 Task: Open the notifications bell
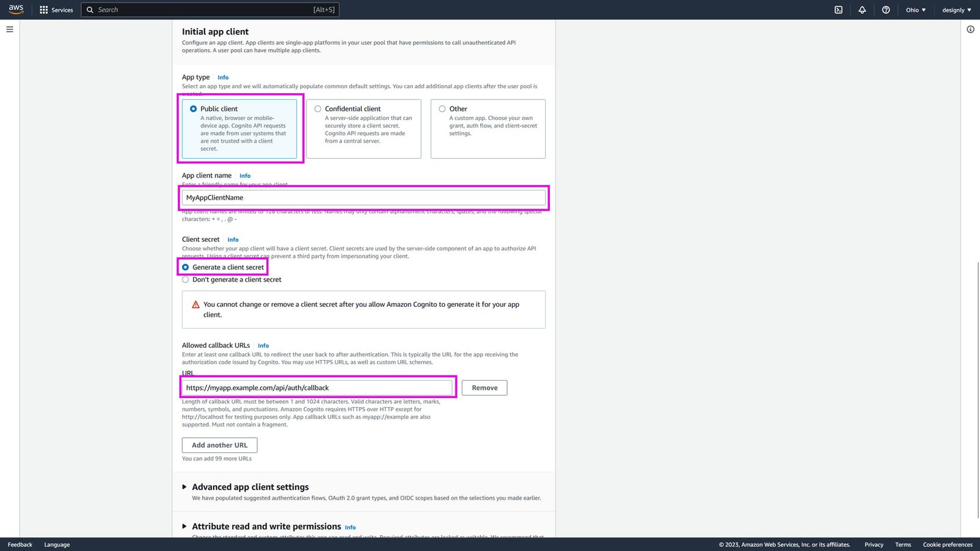tap(862, 9)
